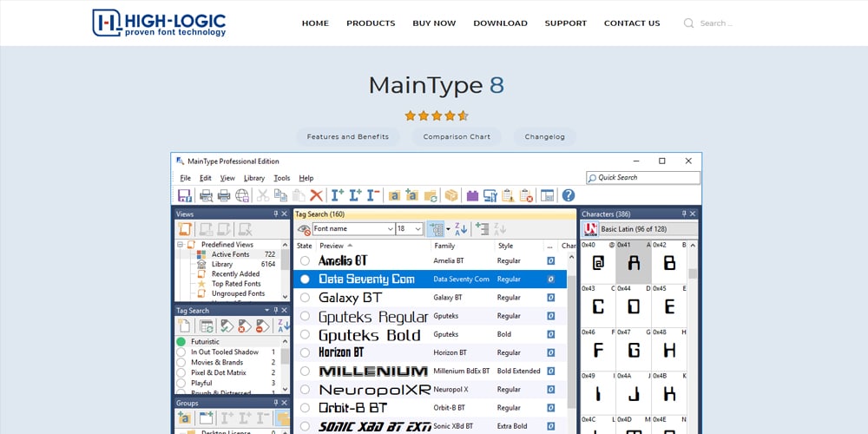Click the Save icon in the MainType toolbar
Viewport: 868px width, 434px height.
click(184, 195)
